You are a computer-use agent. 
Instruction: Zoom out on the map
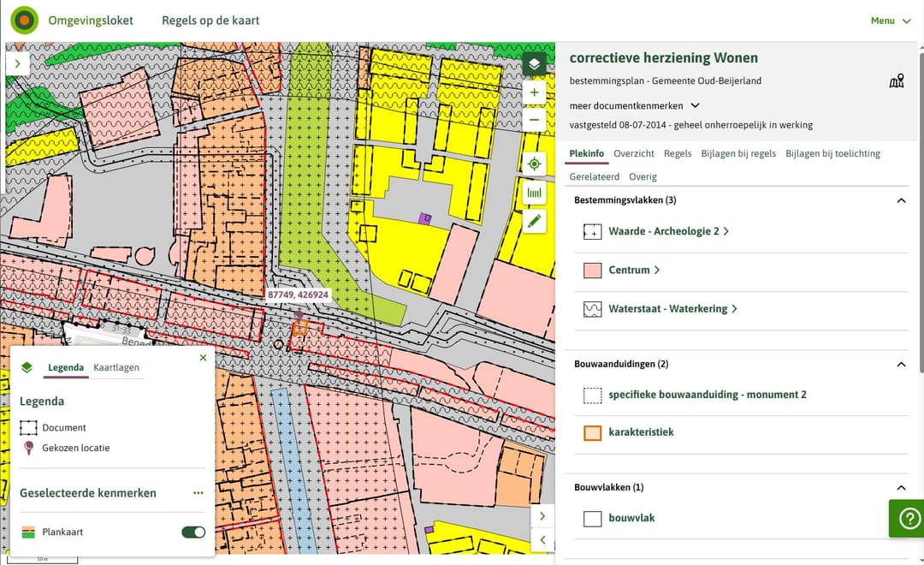tap(534, 120)
